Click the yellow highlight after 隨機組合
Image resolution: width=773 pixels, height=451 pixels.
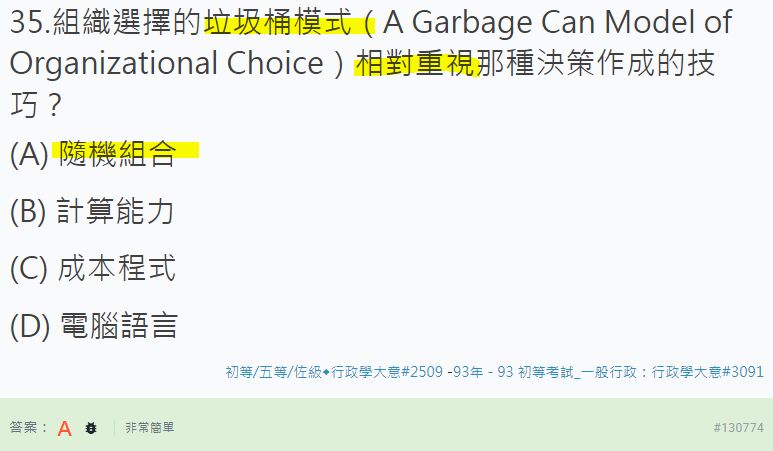pos(188,151)
